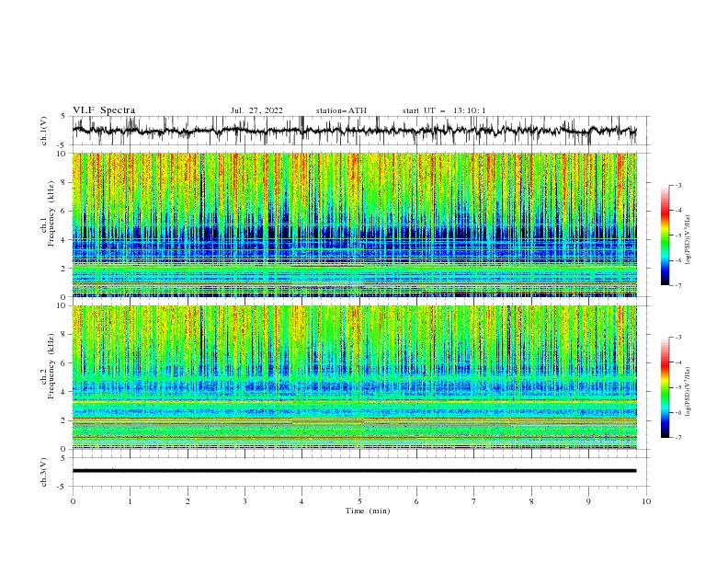The height and width of the screenshot is (563, 728).
Task: Click the time axis tick label '0'
Action: [73, 501]
